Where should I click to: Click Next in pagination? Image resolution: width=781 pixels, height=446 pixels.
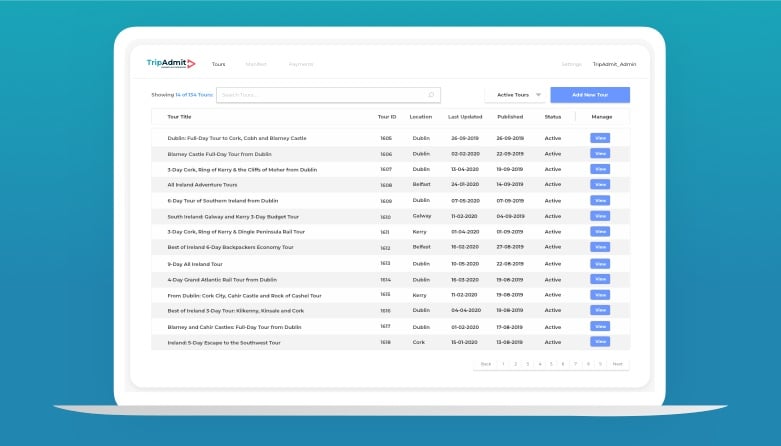(x=618, y=364)
